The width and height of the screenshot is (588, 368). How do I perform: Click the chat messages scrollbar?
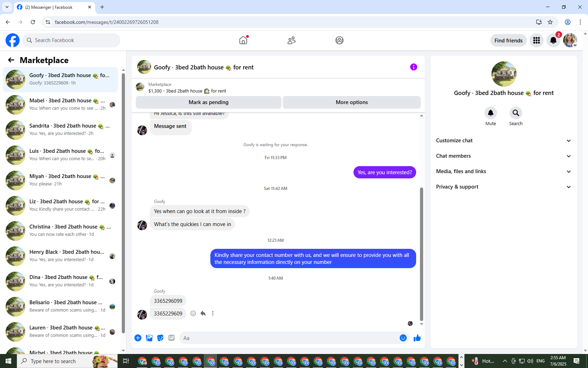pyautogui.click(x=421, y=254)
